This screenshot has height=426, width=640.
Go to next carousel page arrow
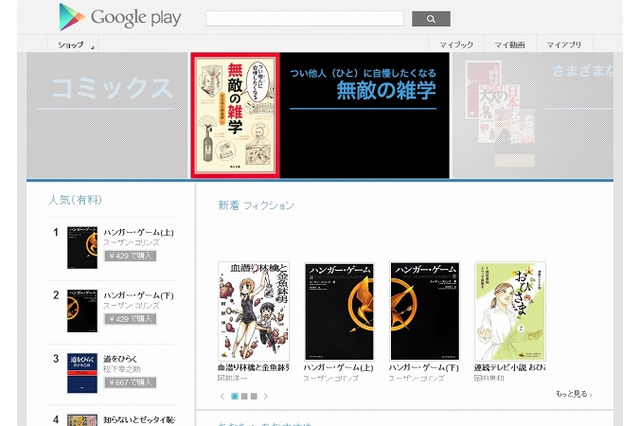point(266,396)
